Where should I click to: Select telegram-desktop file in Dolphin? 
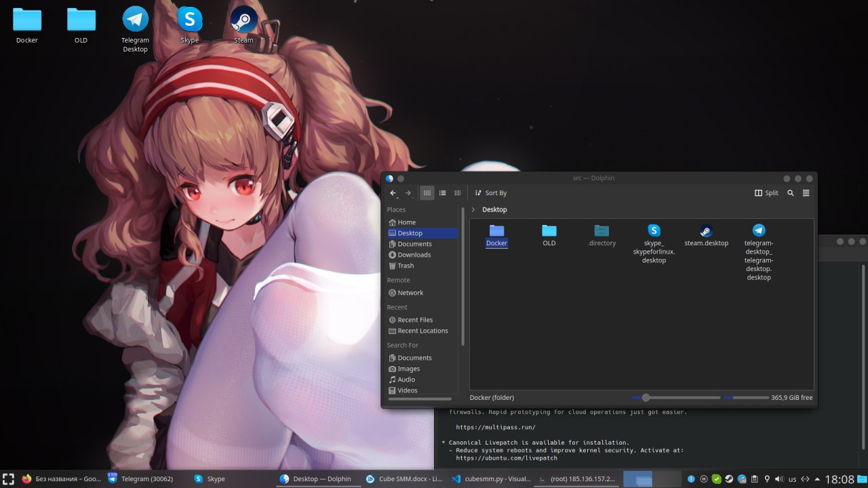coord(759,252)
